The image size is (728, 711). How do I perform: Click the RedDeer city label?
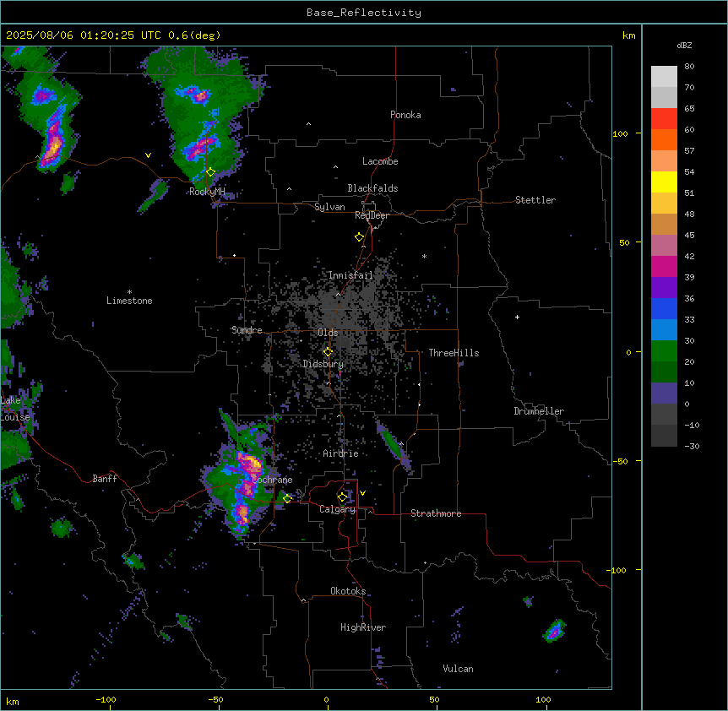click(x=372, y=215)
